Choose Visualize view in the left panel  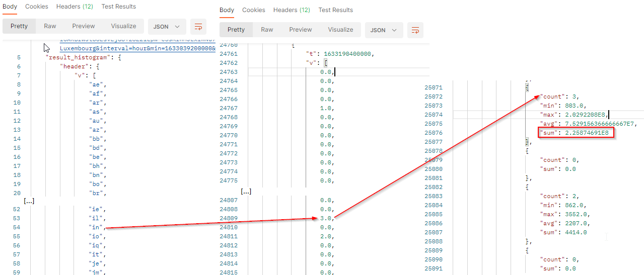tap(123, 26)
